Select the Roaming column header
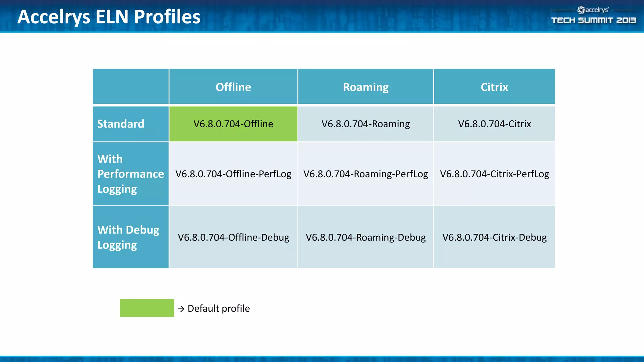 point(366,86)
